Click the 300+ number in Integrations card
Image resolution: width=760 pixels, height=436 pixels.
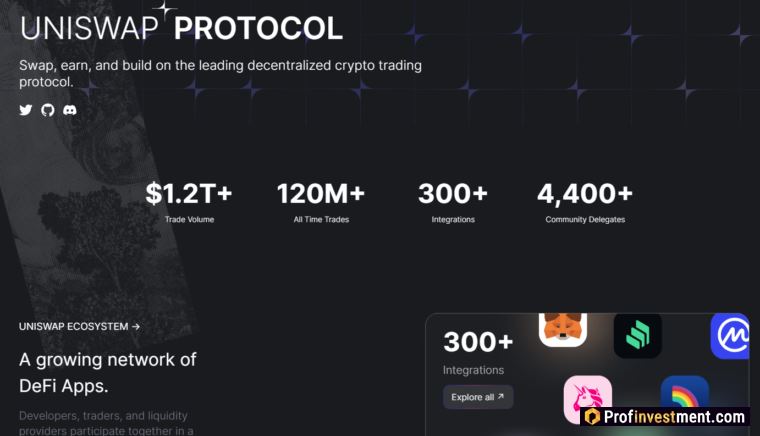pos(478,342)
